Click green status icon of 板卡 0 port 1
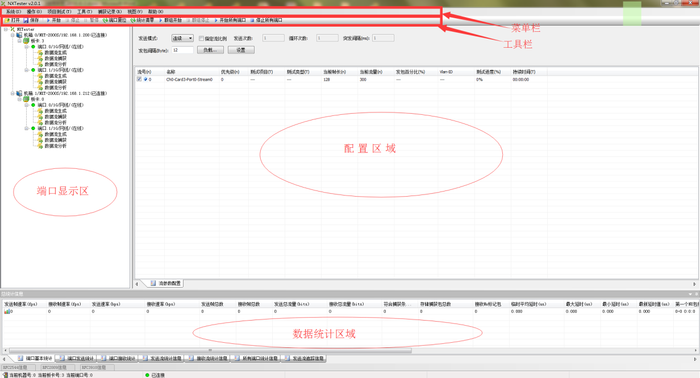 click(33, 128)
